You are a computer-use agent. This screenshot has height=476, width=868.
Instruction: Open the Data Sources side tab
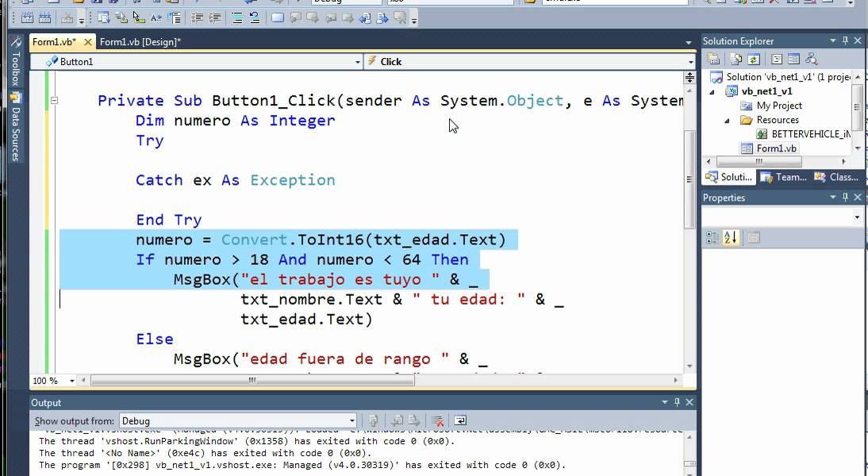(16, 127)
